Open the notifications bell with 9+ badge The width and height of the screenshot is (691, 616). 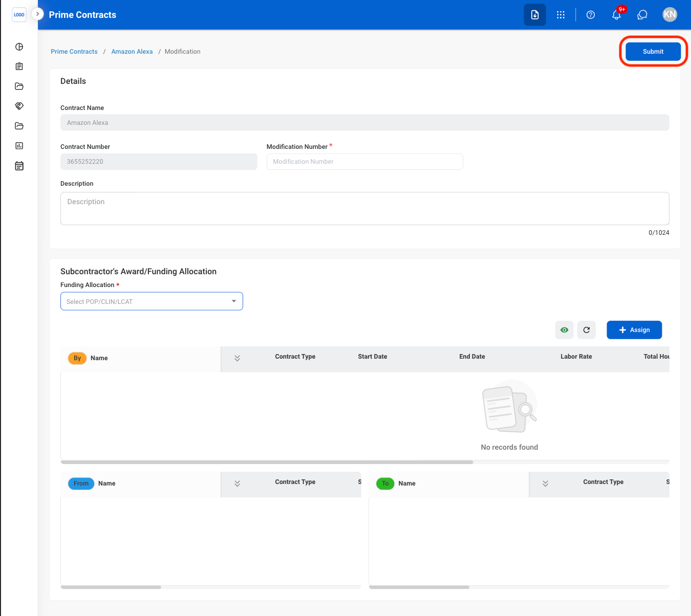click(x=617, y=15)
